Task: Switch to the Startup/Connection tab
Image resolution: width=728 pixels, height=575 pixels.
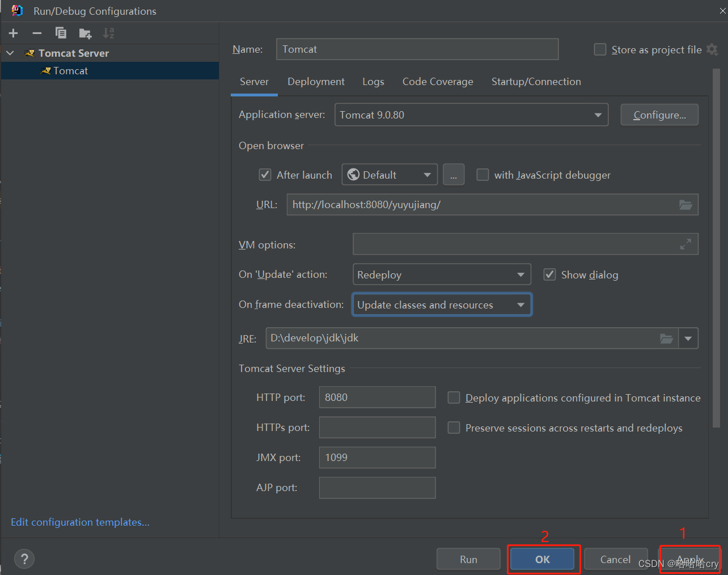Action: click(x=536, y=82)
